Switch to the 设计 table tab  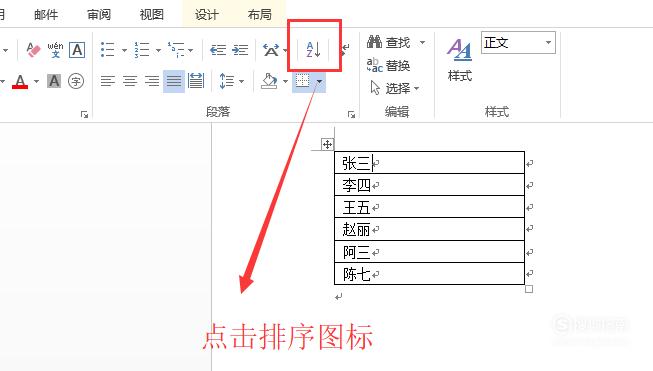tap(207, 15)
